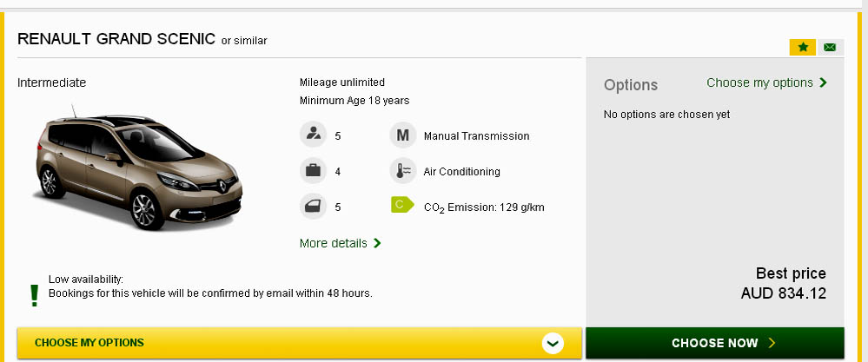This screenshot has width=868, height=362.
Task: Click the 'or similar' text
Action: [x=244, y=41]
